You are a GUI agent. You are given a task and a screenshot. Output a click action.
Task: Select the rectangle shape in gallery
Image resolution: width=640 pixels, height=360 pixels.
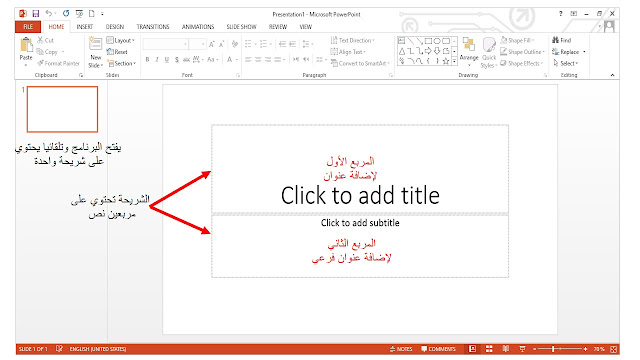pos(428,41)
